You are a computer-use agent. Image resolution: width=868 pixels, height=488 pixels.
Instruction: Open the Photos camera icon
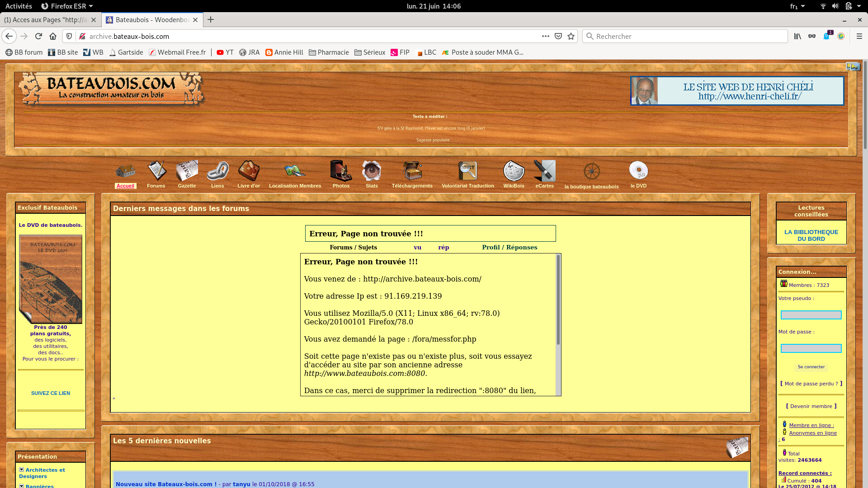341,171
